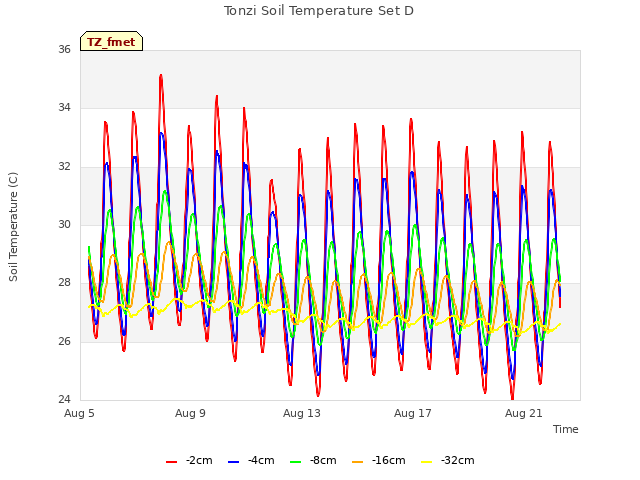
Task: Select the -8cm legend label
Action: [x=323, y=460]
